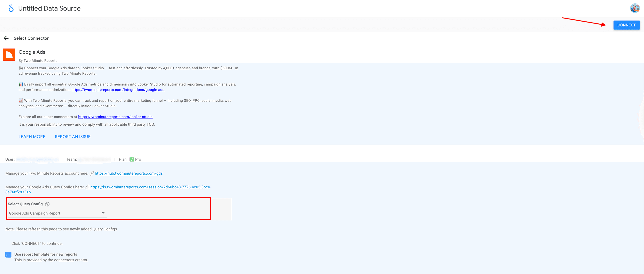Click link icon beside hub.twominutereports.com URL
Screen dimensions: 644x274
91,173
